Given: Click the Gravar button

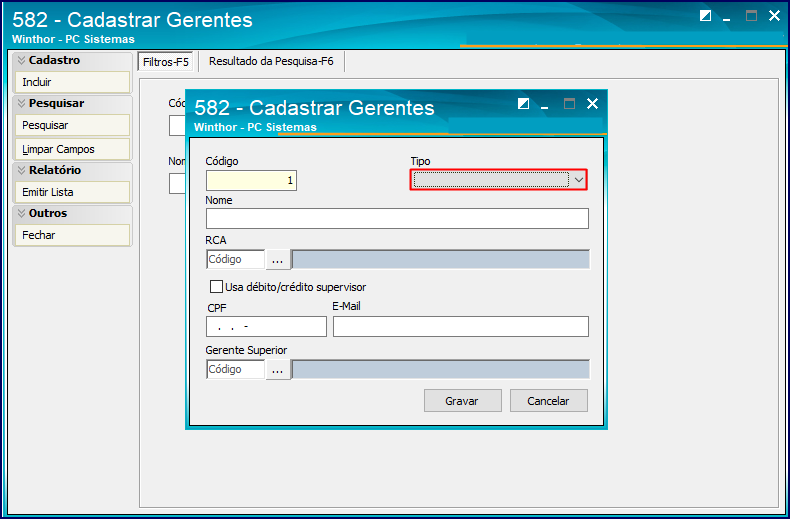Looking at the screenshot, I should [463, 401].
